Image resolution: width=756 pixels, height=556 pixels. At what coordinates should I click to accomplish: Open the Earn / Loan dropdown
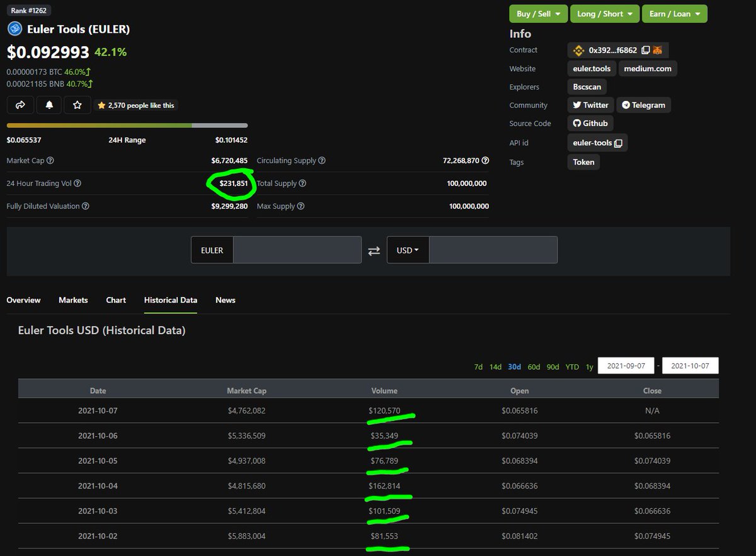pos(675,14)
